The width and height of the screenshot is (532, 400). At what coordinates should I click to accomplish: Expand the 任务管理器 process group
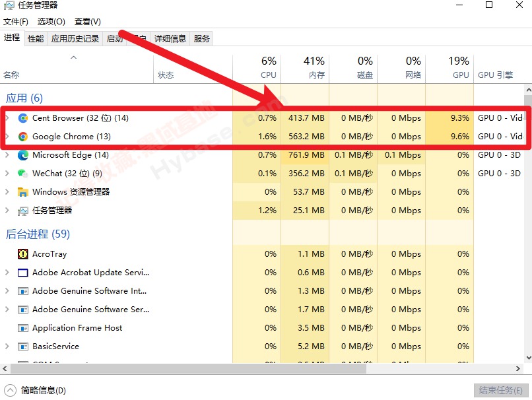(7, 211)
